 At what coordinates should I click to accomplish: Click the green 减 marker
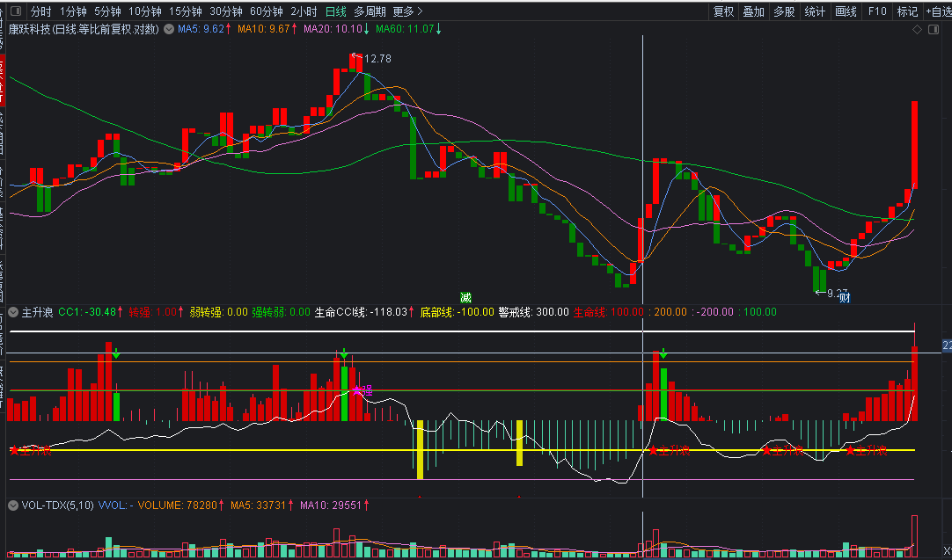tap(465, 298)
